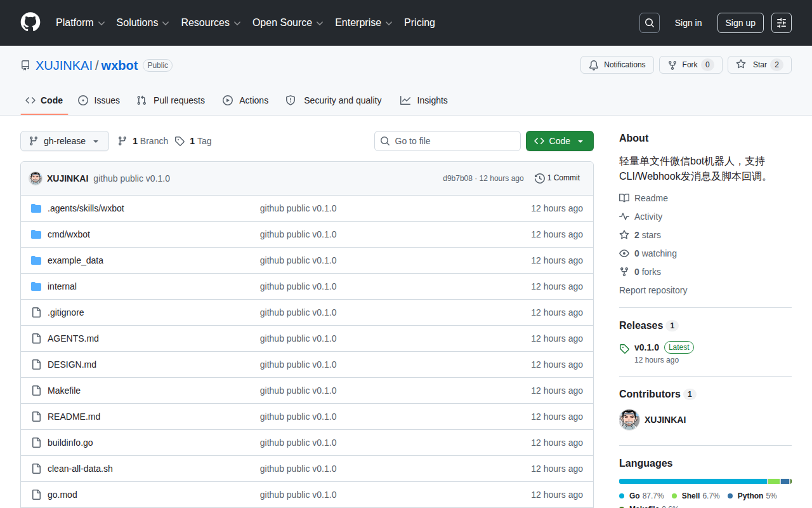Click the folder icon for example_data
The height and width of the screenshot is (508, 812).
(36, 260)
